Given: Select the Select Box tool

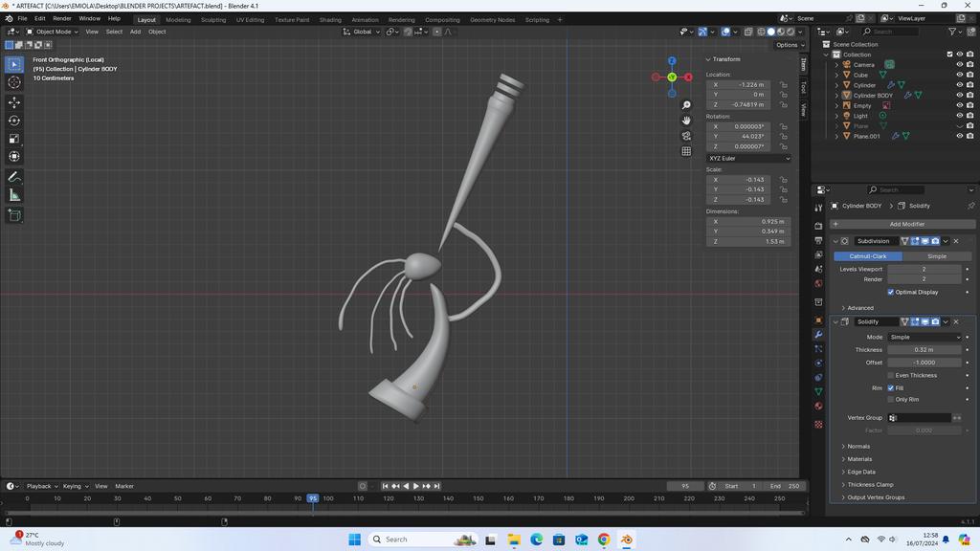Looking at the screenshot, I should tap(14, 64).
